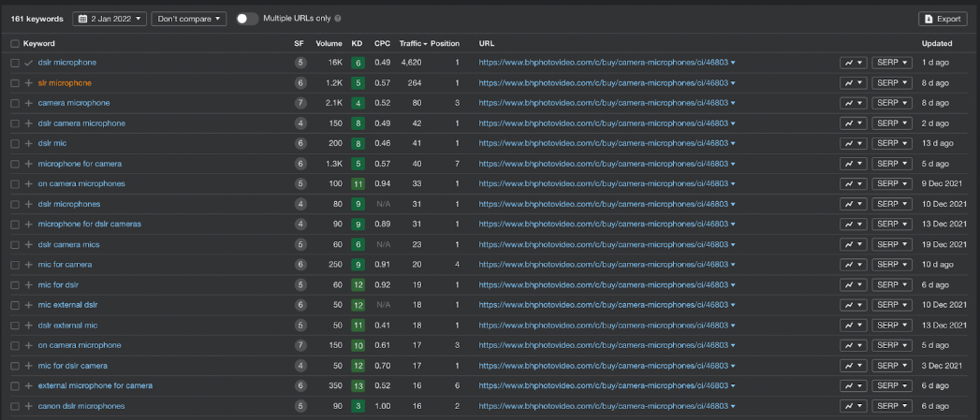Image resolution: width=980 pixels, height=420 pixels.
Task: Open SF badge 4 for 'dslr microphones'
Action: point(300,204)
